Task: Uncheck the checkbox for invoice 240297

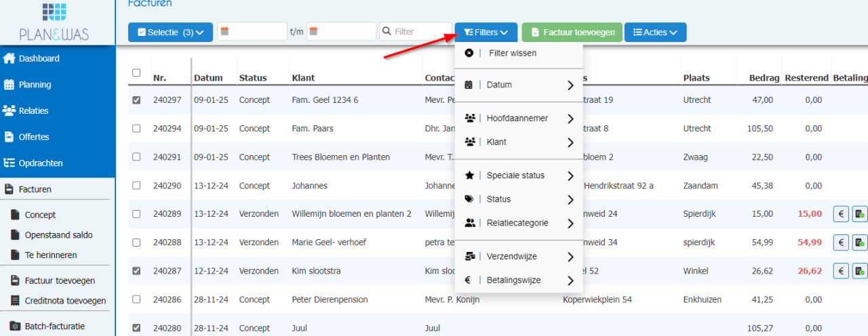Action: pos(136,100)
